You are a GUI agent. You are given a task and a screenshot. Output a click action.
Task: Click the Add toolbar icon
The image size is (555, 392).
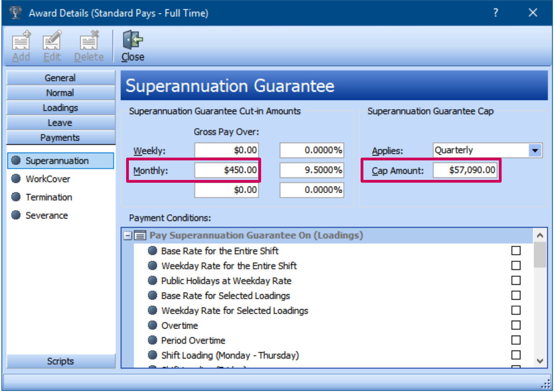21,40
